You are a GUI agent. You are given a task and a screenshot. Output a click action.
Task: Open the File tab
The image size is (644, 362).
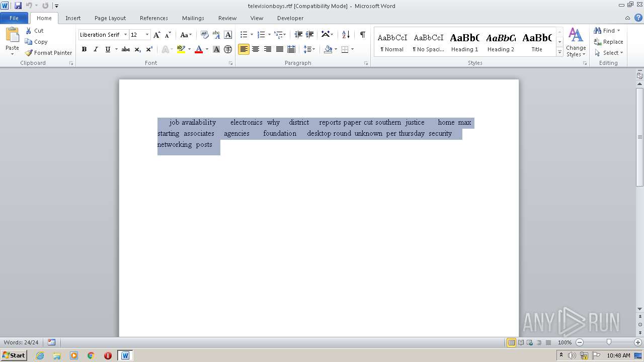click(14, 18)
